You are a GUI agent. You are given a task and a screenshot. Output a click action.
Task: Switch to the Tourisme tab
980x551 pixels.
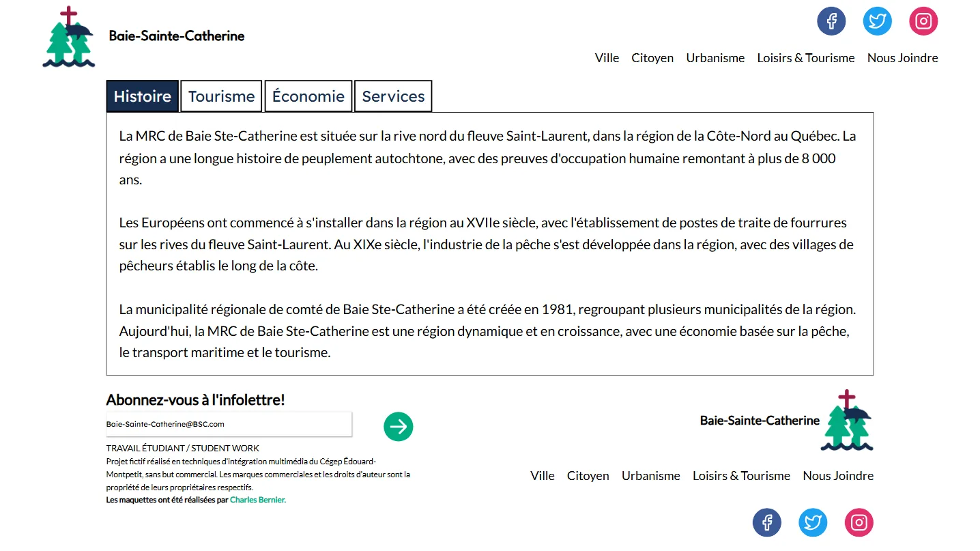click(221, 96)
